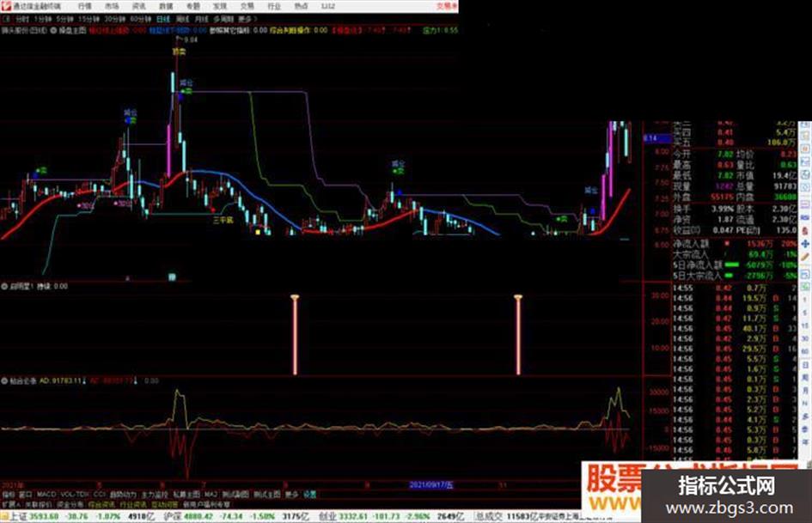The image size is (812, 523).
Task: Open the 交易 menu
Action: 247,6
